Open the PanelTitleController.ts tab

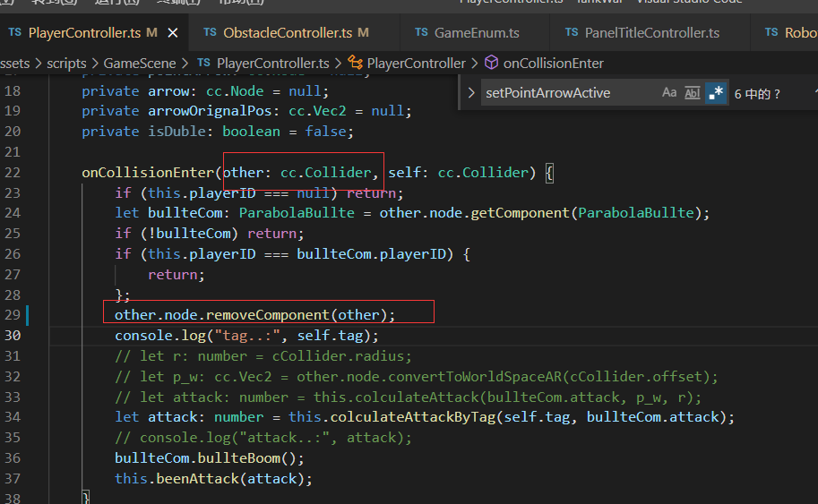click(x=650, y=33)
